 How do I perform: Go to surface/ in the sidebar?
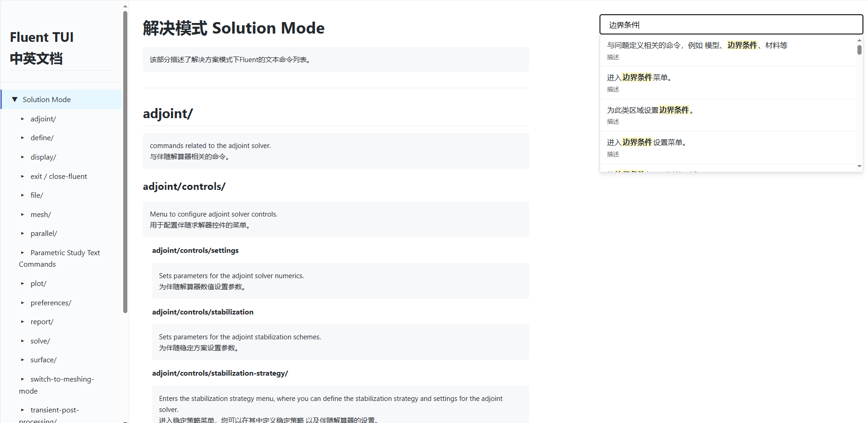tap(44, 360)
